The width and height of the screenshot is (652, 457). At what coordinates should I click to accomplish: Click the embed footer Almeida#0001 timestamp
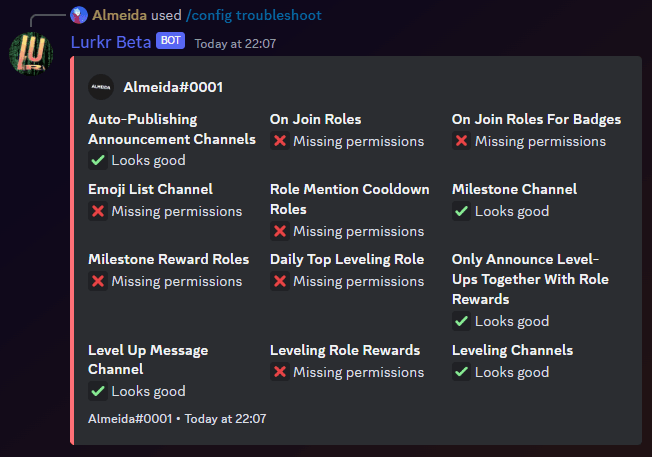pos(177,419)
